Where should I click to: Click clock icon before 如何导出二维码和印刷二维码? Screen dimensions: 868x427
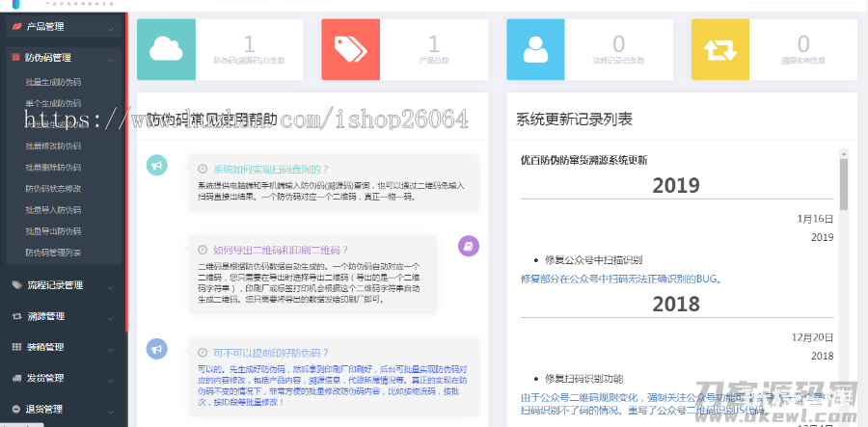(x=203, y=250)
